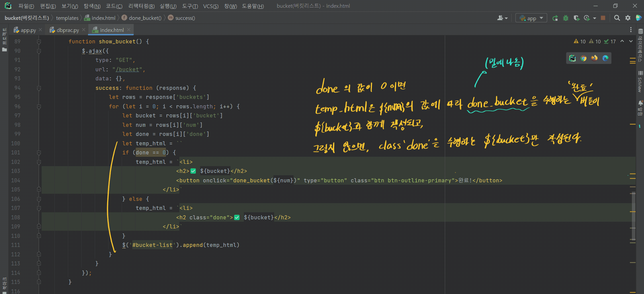Click the 'done == 0' condition text
Image resolution: width=644 pixels, height=294 pixels.
tap(151, 153)
